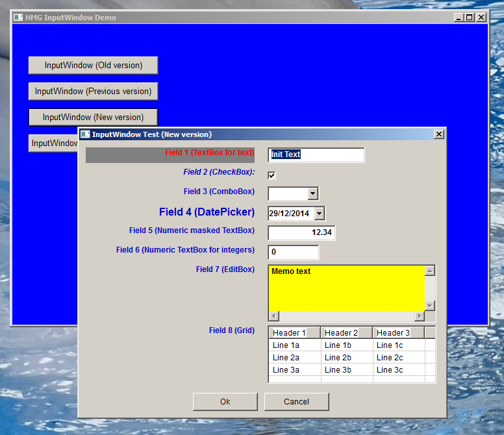504x435 pixels.
Task: Maximize the HMG InputWindow Demo window
Action: (x=470, y=18)
